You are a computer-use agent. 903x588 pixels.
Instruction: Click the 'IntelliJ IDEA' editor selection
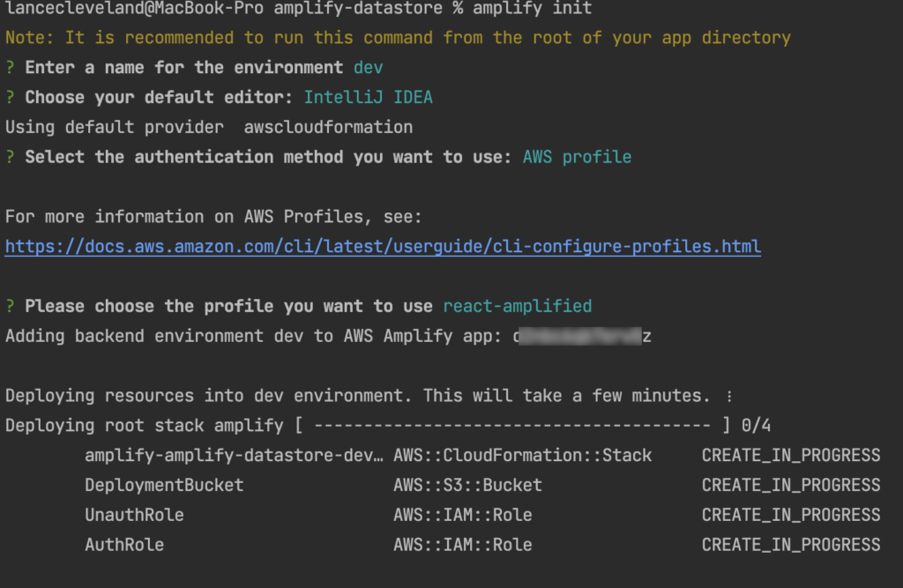(368, 98)
